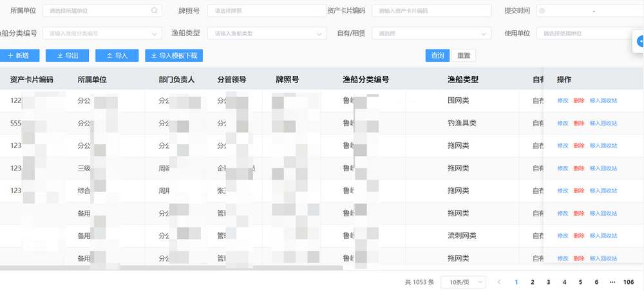Go to page 4
This screenshot has height=291, width=644.
click(564, 282)
